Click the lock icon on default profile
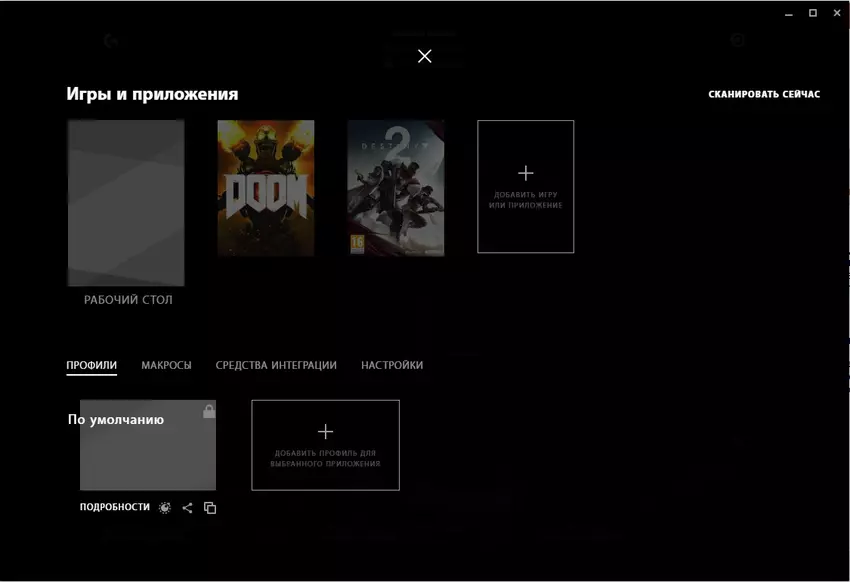The width and height of the screenshot is (850, 582). point(209,411)
